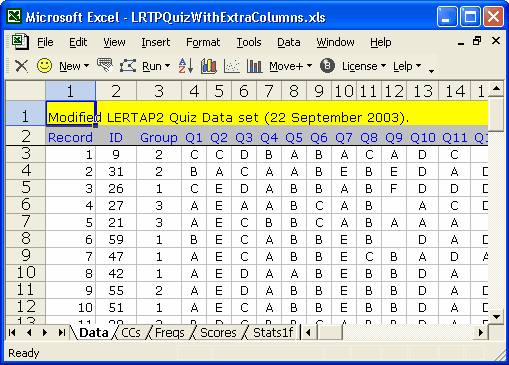Viewport: 509px width, 365px height.
Task: Click the yellow smiley face icon
Action: [44, 66]
